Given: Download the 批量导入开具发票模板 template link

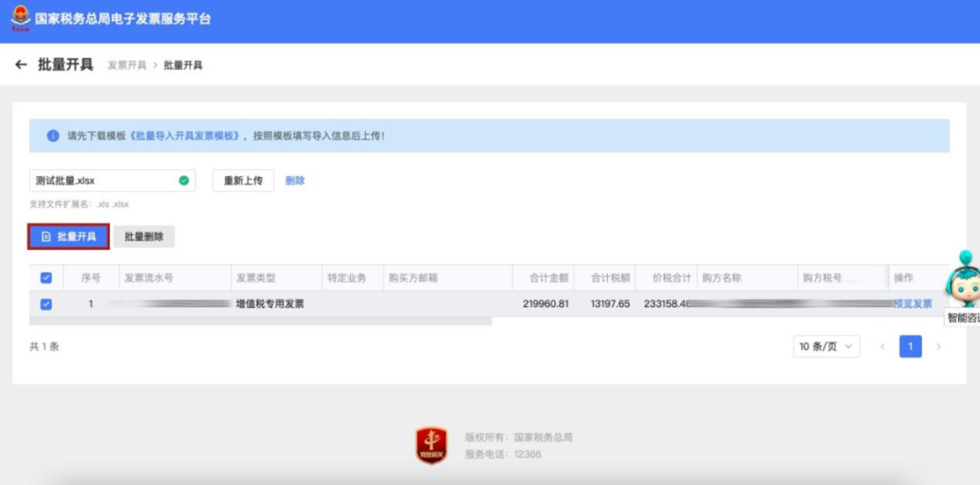Looking at the screenshot, I should coord(187,135).
